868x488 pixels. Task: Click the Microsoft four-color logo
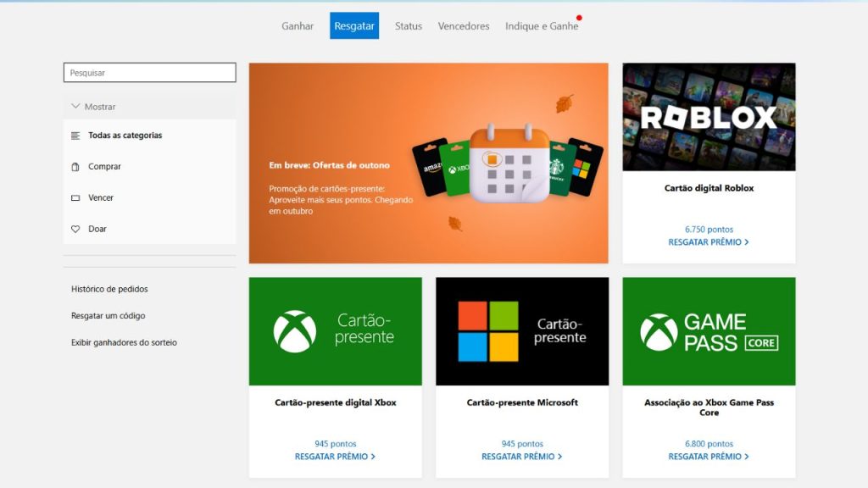(x=488, y=331)
